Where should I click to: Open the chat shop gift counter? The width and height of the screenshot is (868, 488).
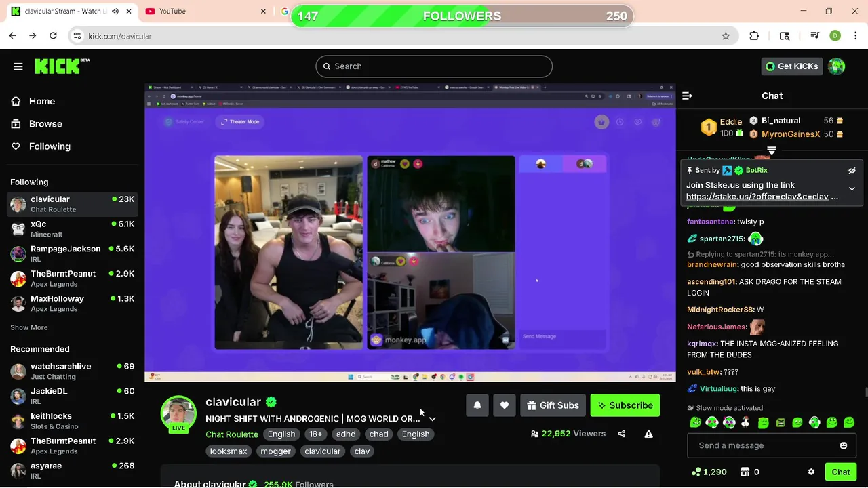click(x=749, y=472)
